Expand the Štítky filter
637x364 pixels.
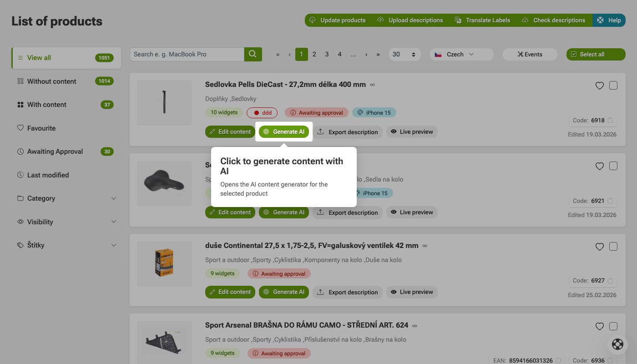[x=66, y=245]
